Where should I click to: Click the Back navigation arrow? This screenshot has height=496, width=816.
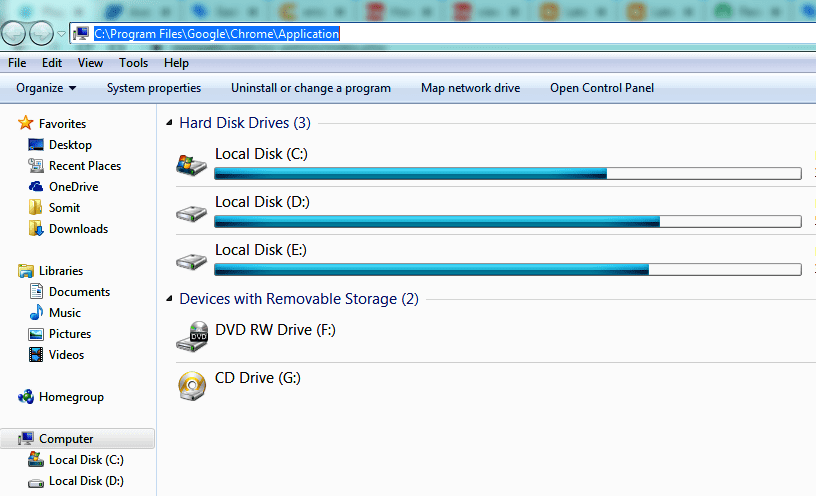(x=14, y=34)
